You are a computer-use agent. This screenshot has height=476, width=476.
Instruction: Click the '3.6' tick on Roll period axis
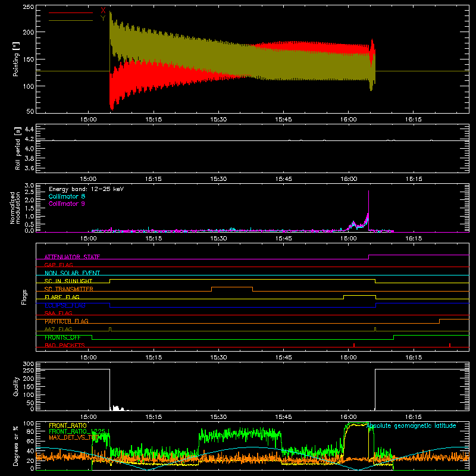29,168
